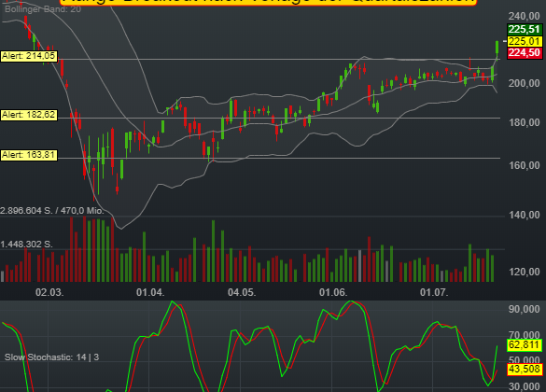Select the green 225,51 price tag
This screenshot has width=546, height=392.
525,29
